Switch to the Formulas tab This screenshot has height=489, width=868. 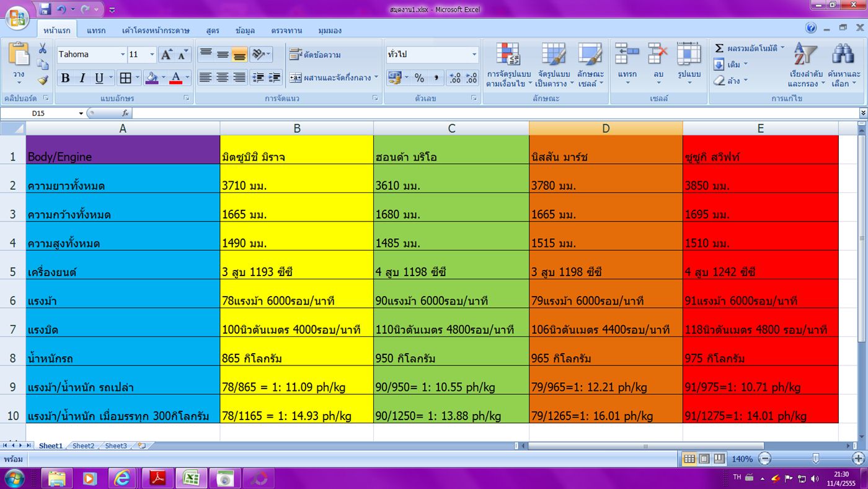(213, 30)
